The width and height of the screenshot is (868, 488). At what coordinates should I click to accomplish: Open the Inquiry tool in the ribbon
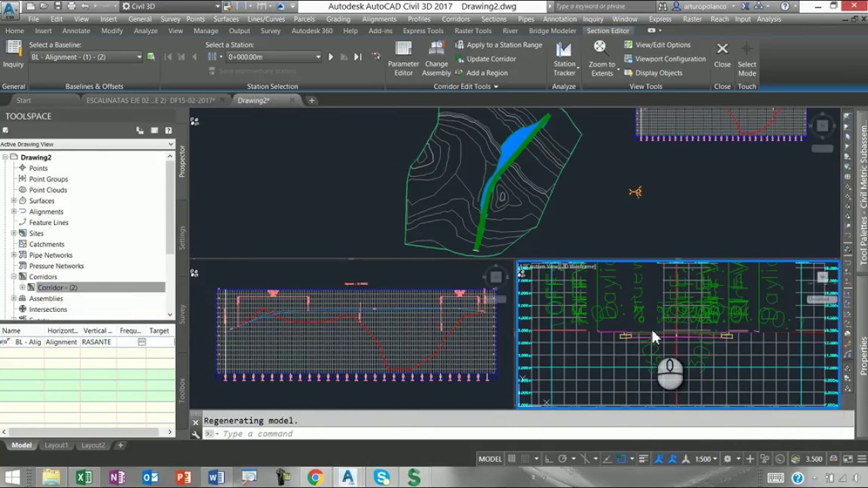pos(13,54)
